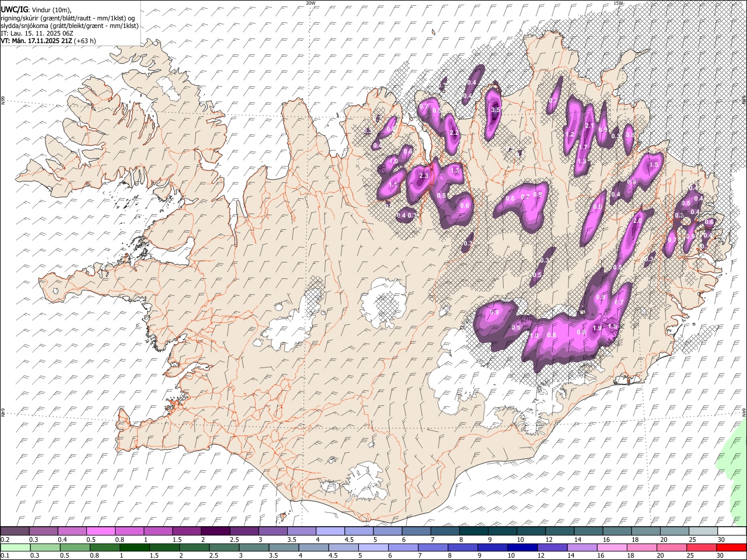Select the white 30 swatch in upper row
Screen dimensions: 747x560
(x=732, y=531)
